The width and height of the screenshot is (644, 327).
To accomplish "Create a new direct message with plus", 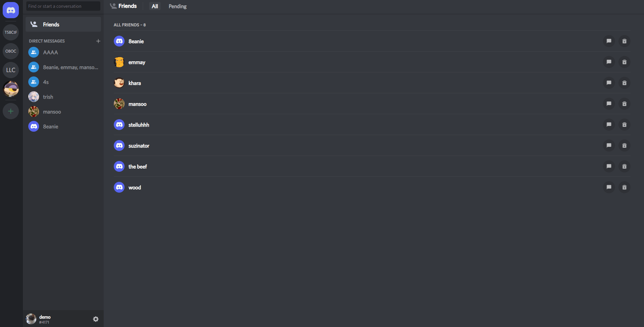I will (x=98, y=41).
